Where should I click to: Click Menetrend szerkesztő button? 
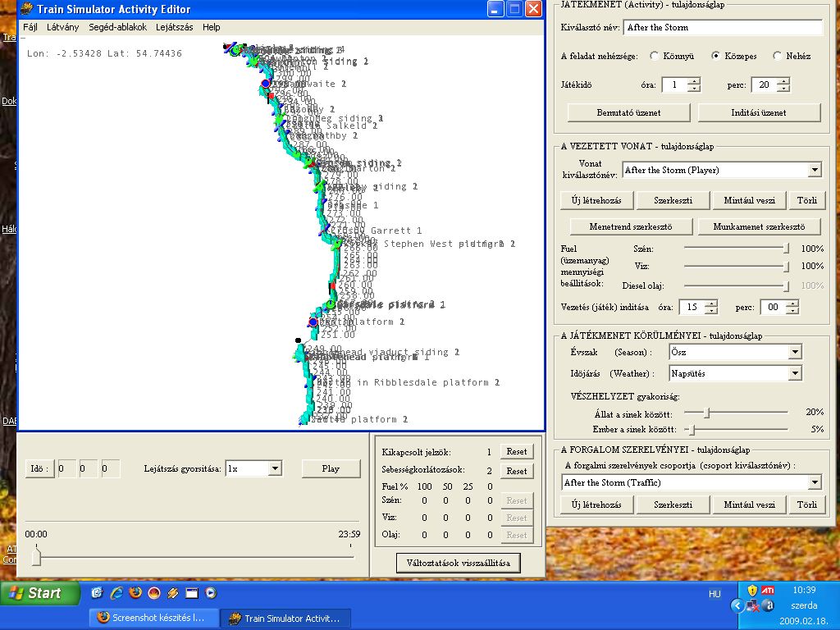click(631, 226)
